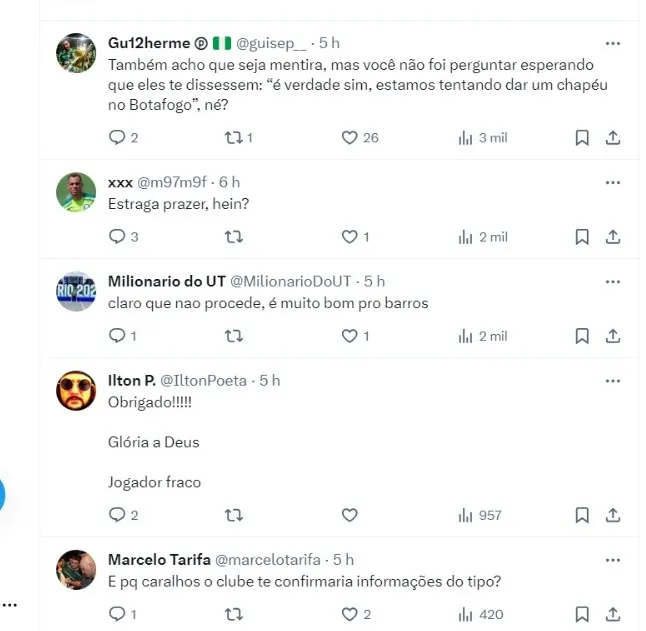Open more options on Milionario do UT's tweet

[613, 282]
